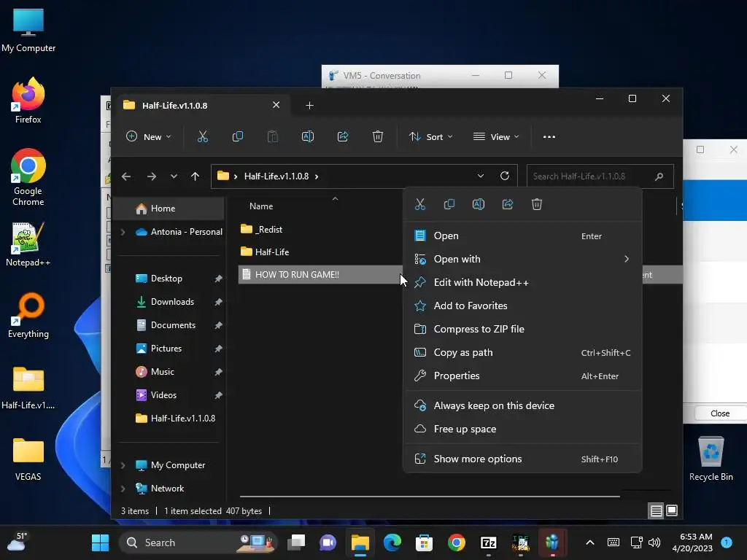Click the Cut icon in the Explorer toolbar

(x=203, y=136)
